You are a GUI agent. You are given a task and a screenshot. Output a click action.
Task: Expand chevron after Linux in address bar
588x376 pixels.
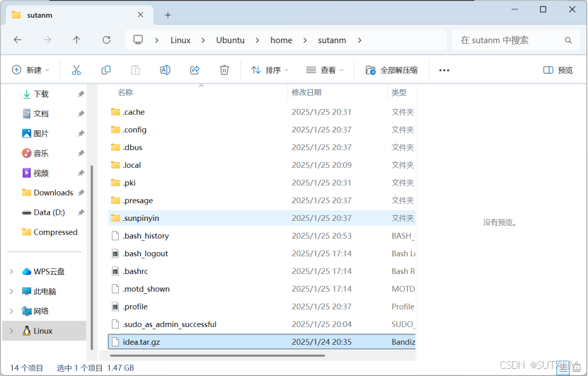tap(203, 40)
